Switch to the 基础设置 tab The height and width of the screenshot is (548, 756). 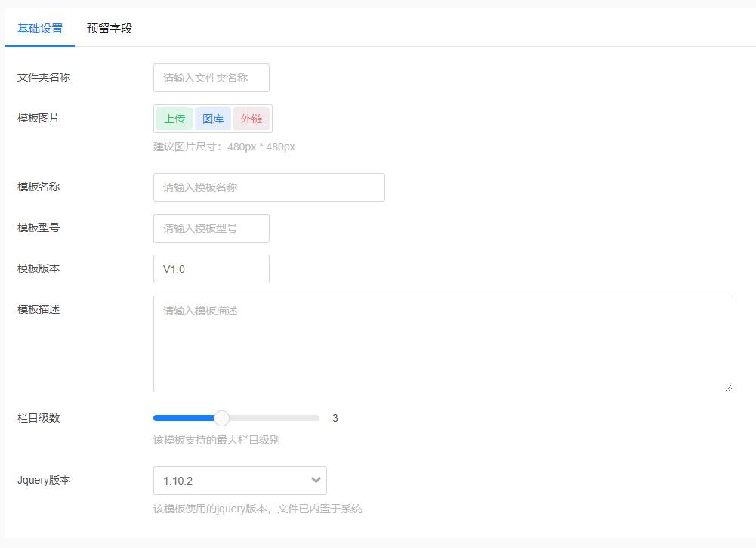pyautogui.click(x=40, y=29)
